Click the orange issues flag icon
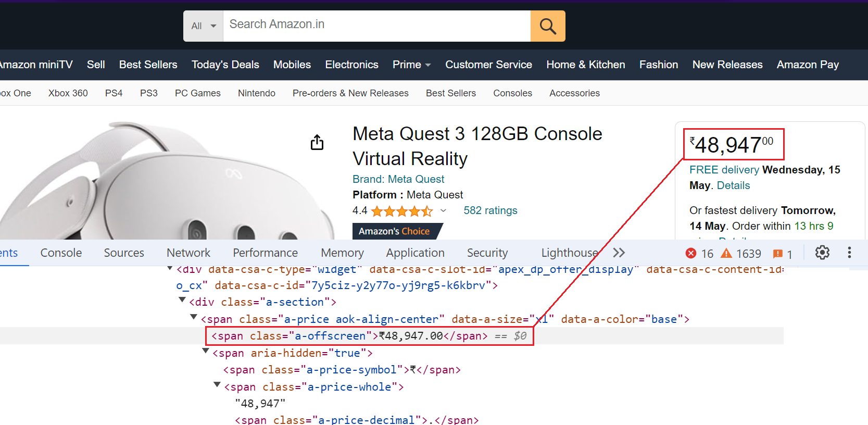Viewport: 868px width, 425px height. tap(778, 254)
